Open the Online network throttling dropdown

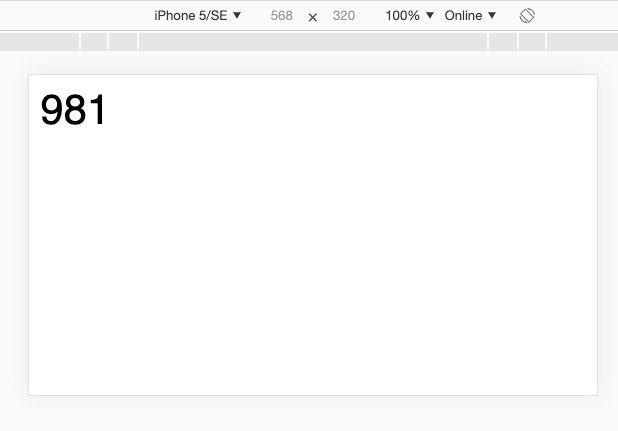[x=470, y=15]
